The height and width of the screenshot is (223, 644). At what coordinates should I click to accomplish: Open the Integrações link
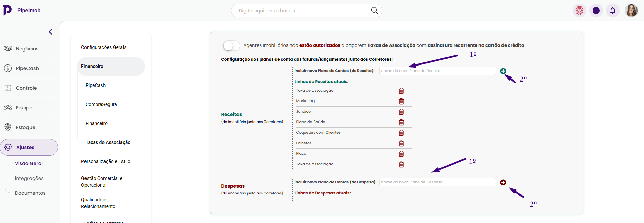pos(29,178)
